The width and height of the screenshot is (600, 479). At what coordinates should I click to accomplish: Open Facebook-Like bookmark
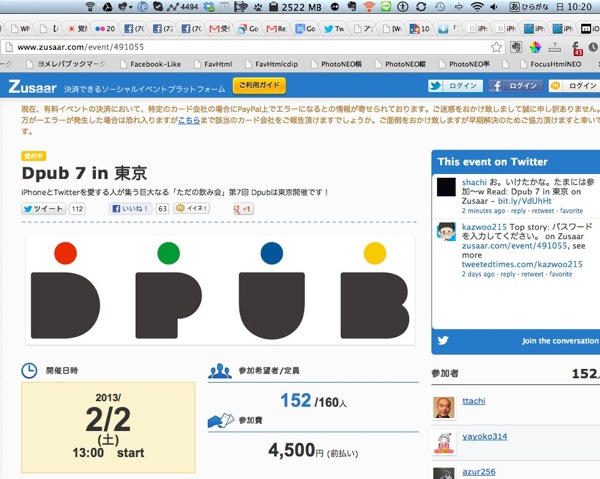coord(150,64)
